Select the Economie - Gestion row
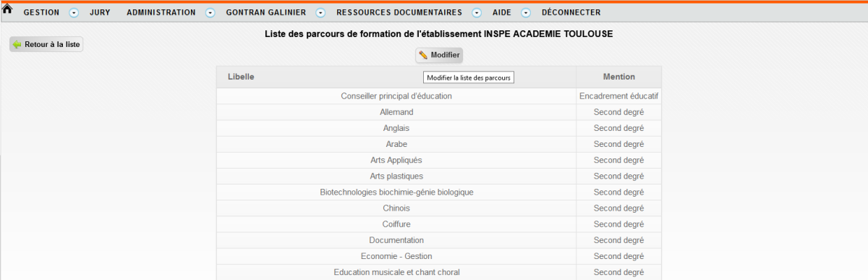This screenshot has height=280, width=868. 438,256
